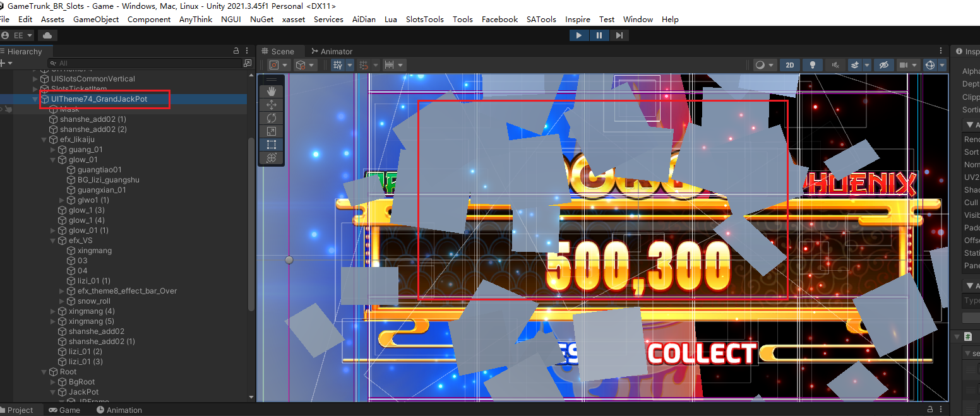Screen dimensions: 980x416
Task: Switch to the Animator tab
Action: pyautogui.click(x=332, y=52)
